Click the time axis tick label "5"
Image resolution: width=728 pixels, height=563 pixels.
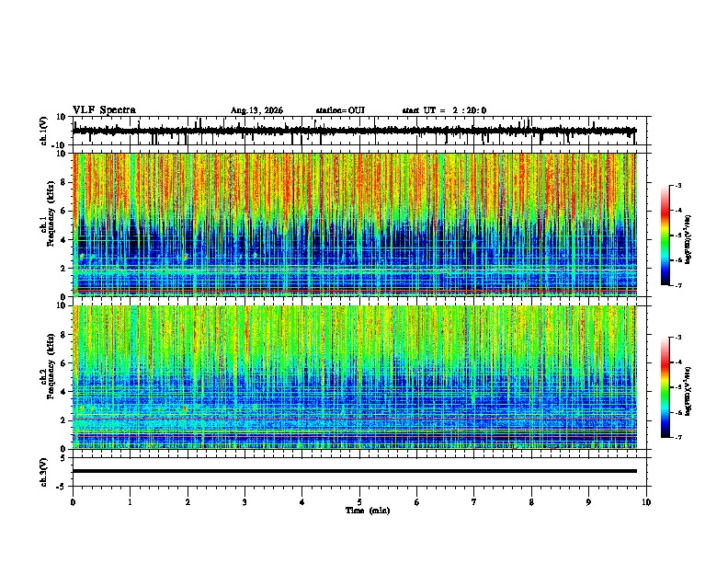point(359,502)
